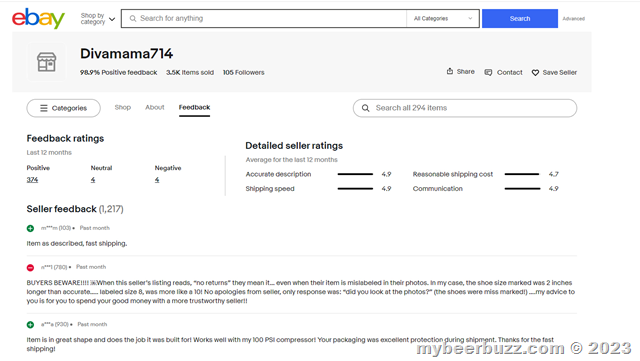Click the Share label text

[466, 71]
